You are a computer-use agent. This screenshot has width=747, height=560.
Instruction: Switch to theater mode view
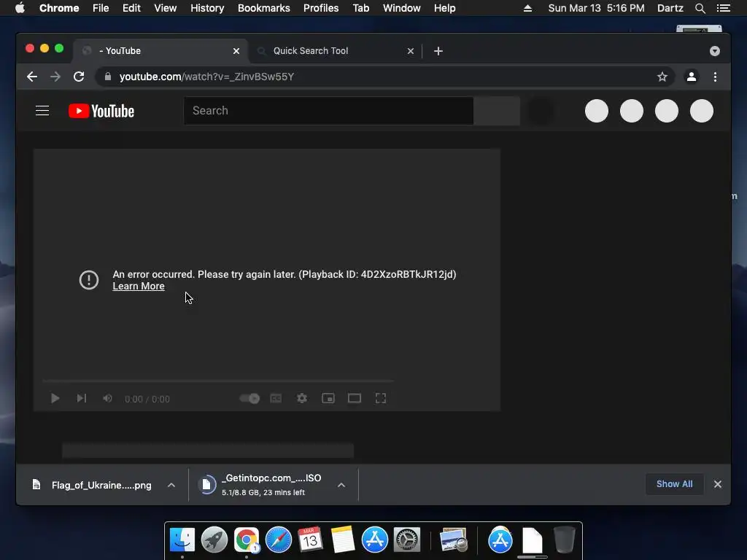[355, 398]
